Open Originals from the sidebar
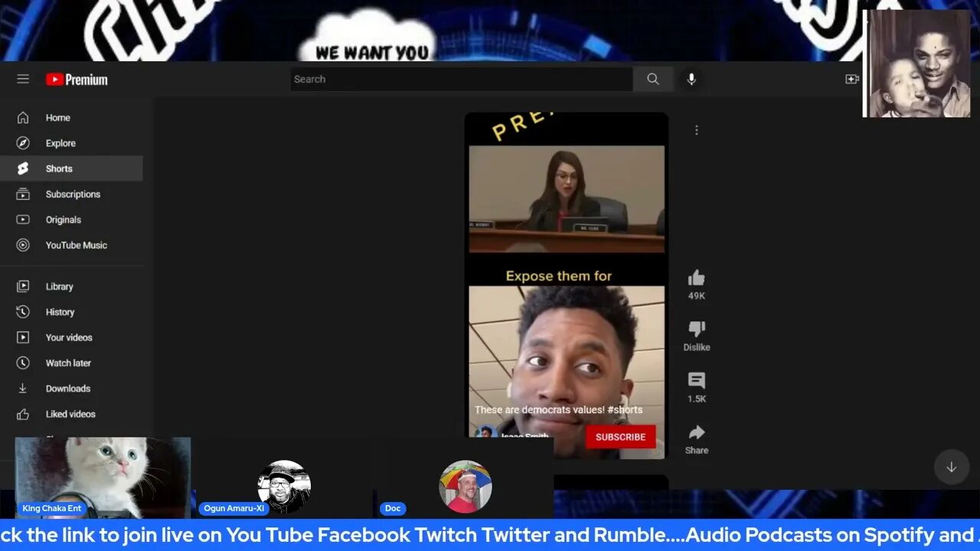This screenshot has height=551, width=980. [x=63, y=220]
